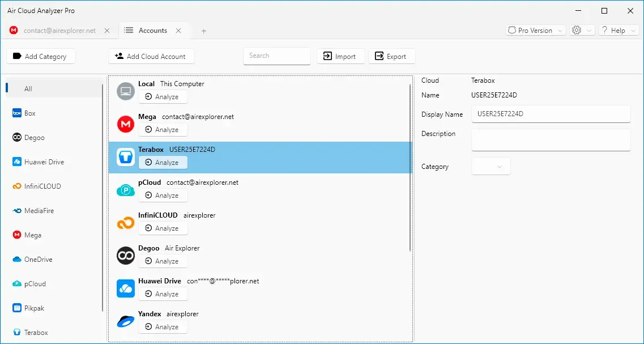This screenshot has height=344, width=644.
Task: Click the Huawei Drive logo in account list
Action: 126,288
